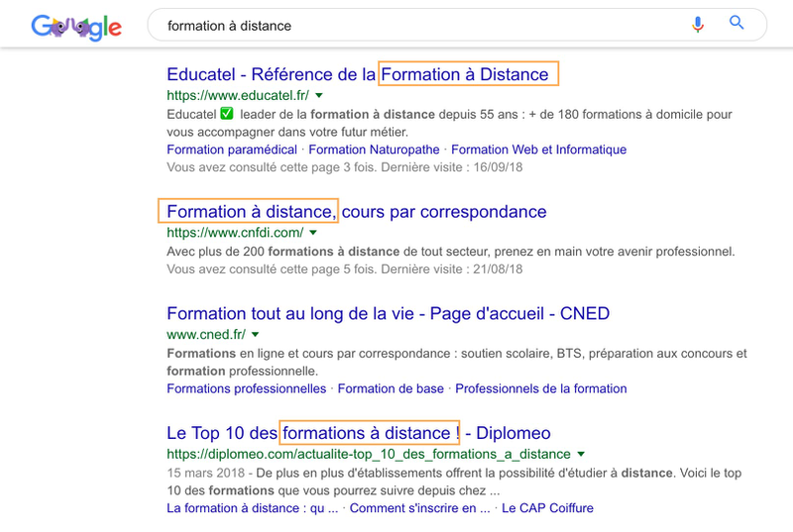Viewport: 793px width, 532px height.
Task: Open dropdown arrow next to cnfdi.com URL
Action: click(313, 233)
